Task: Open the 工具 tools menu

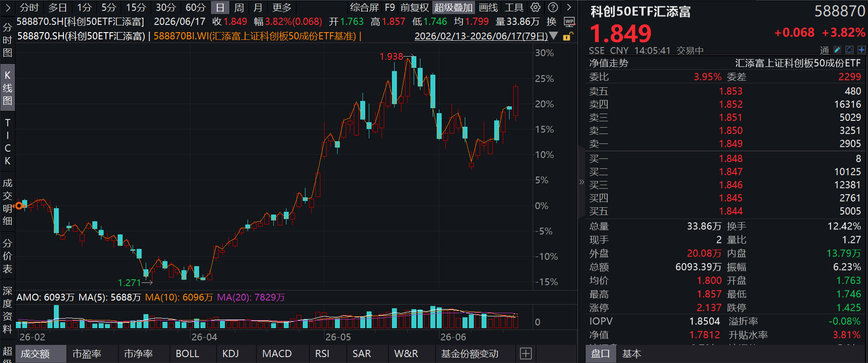Action: pyautogui.click(x=514, y=8)
